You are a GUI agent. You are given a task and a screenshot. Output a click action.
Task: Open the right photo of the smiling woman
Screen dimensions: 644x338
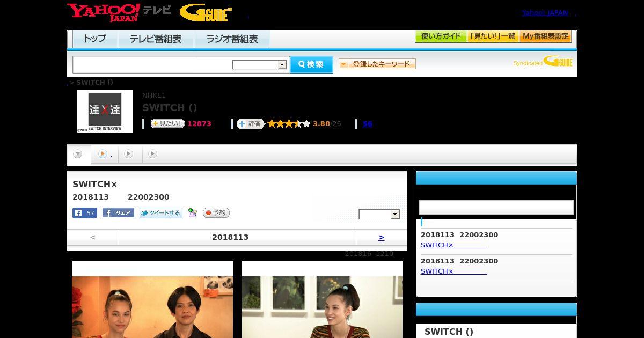(323, 307)
